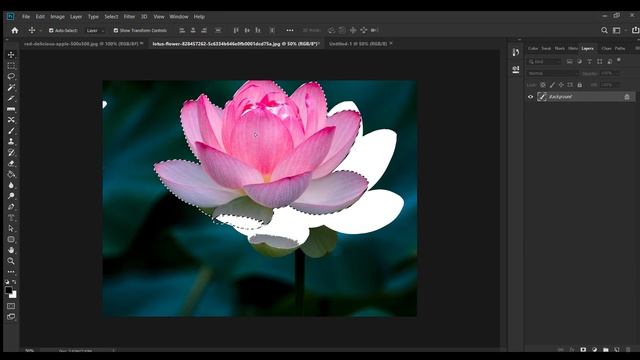Click the Background layer thumbnail

[x=542, y=97]
